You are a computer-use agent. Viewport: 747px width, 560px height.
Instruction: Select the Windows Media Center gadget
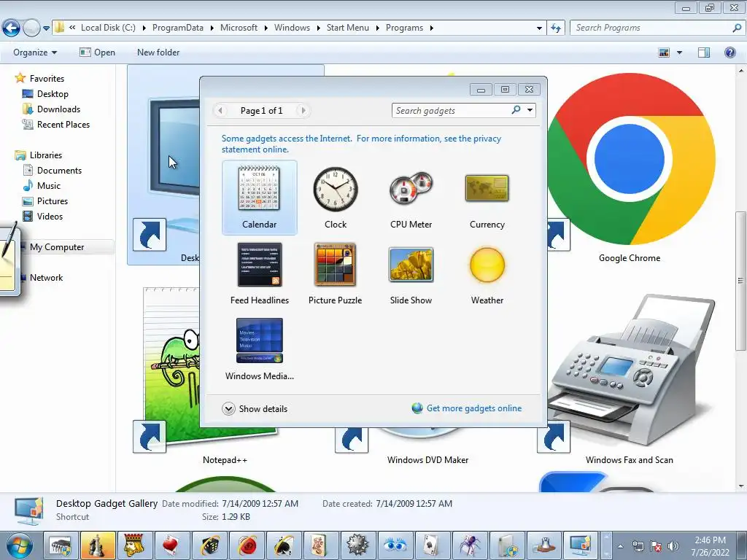point(259,349)
